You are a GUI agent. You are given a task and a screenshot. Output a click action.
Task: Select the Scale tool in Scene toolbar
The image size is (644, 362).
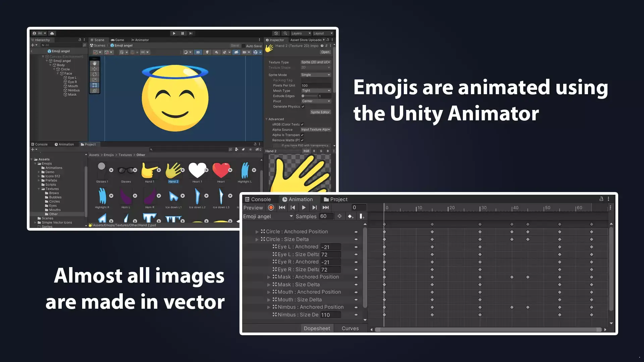(x=95, y=80)
